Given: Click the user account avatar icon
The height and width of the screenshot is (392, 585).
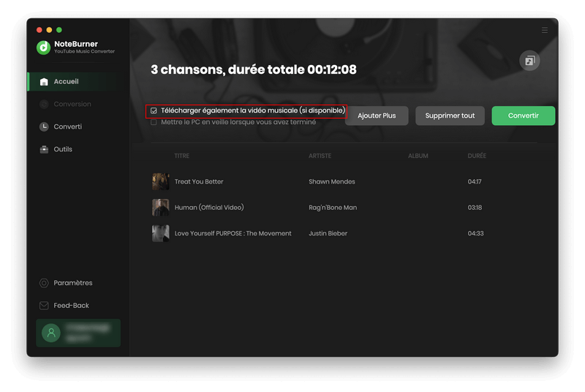Looking at the screenshot, I should (51, 333).
